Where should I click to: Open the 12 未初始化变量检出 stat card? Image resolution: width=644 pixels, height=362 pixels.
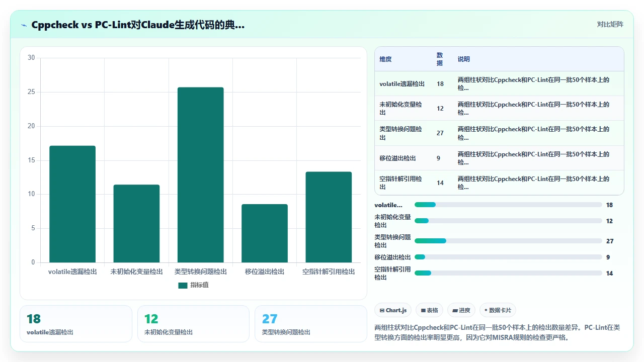(193, 324)
